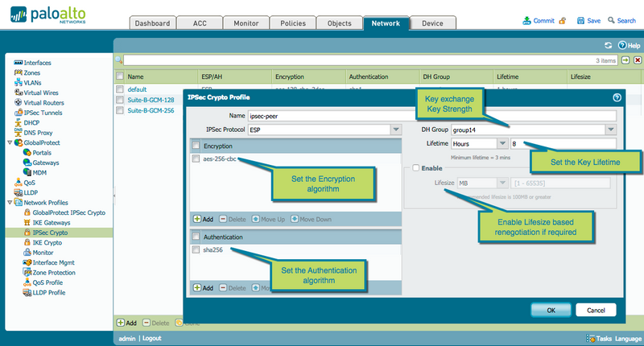Click the red X clear-filter icon
644x346 pixels.
click(x=638, y=60)
